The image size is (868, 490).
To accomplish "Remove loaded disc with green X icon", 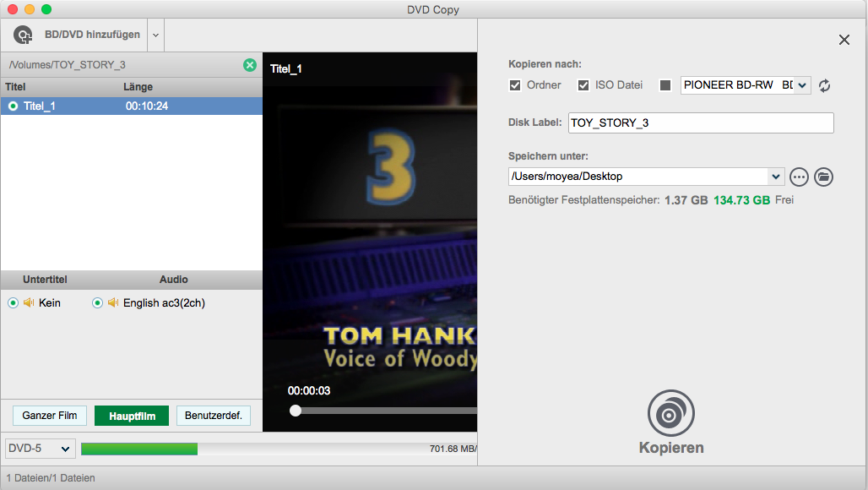I will [x=249, y=65].
